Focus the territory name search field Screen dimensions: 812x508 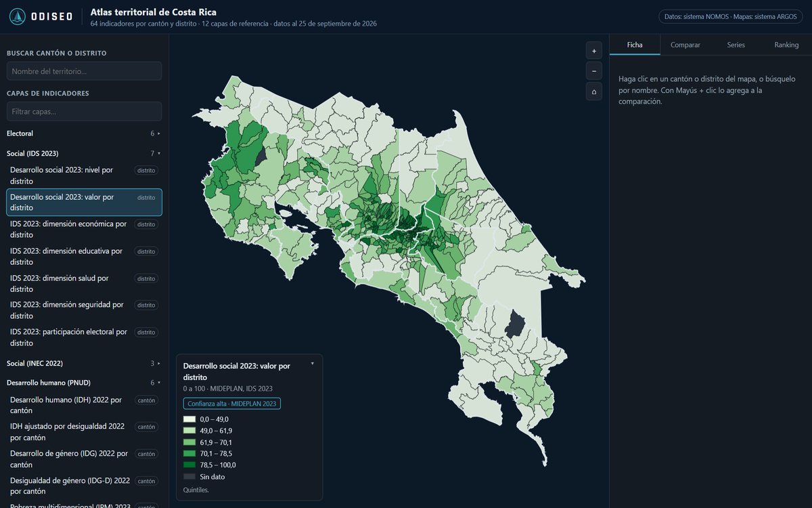click(x=84, y=71)
